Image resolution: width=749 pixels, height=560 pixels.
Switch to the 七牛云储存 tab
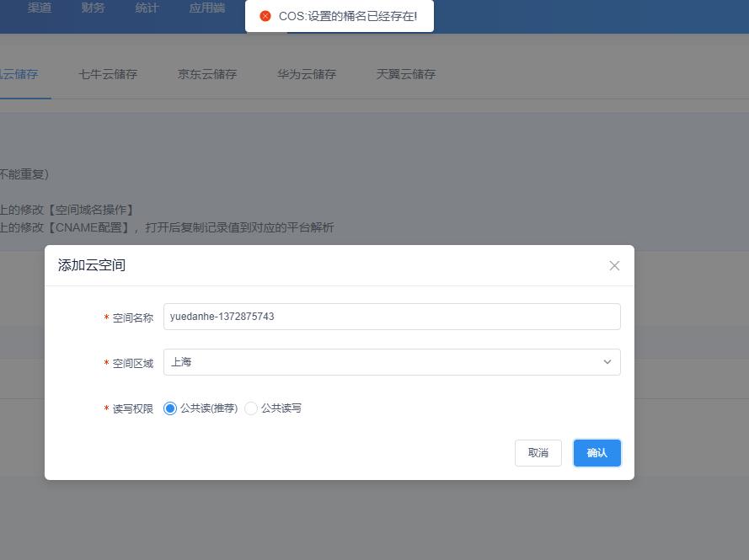[x=108, y=74]
